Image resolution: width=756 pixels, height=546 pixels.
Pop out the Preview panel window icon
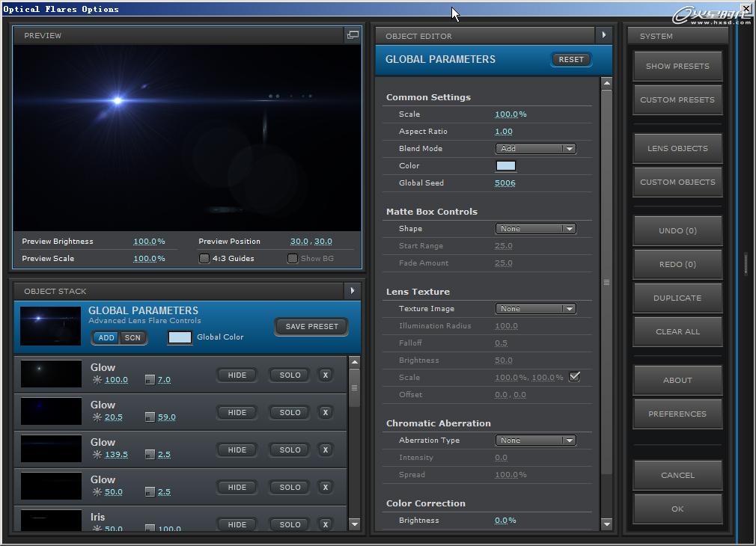(x=353, y=34)
